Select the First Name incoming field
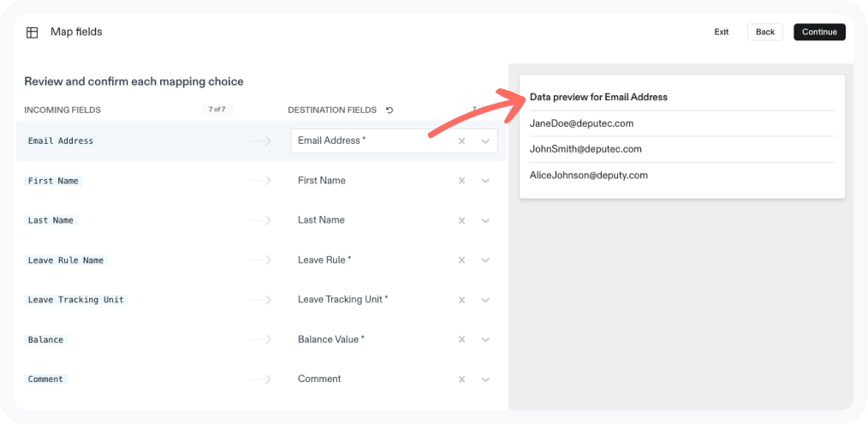The height and width of the screenshot is (424, 868). pyautogui.click(x=53, y=181)
